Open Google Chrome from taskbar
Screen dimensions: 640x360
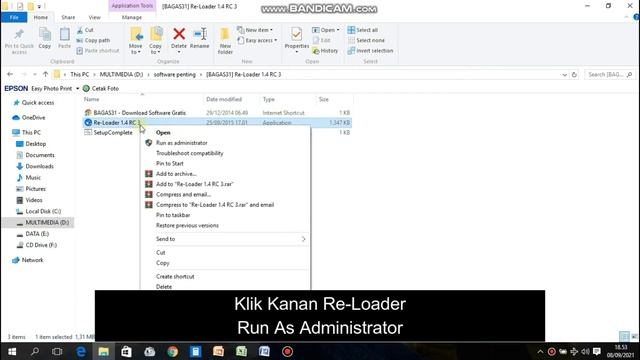[x=173, y=351]
